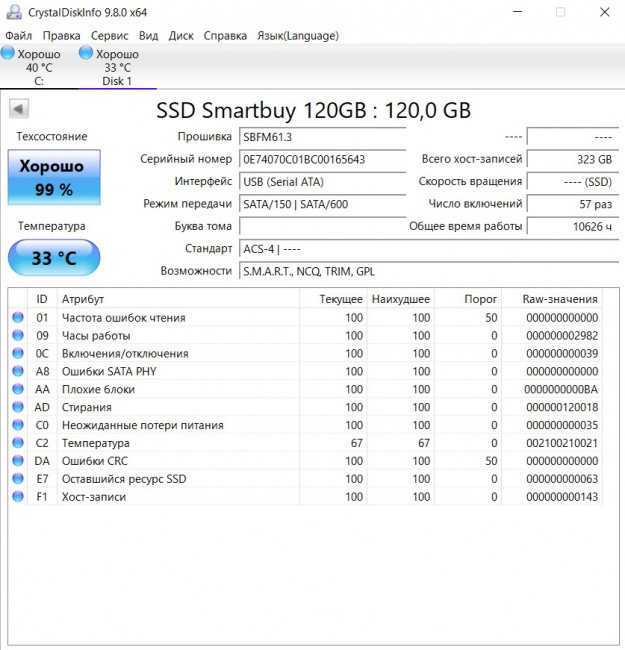
Task: Select the Стирания attribute row
Action: [305, 407]
